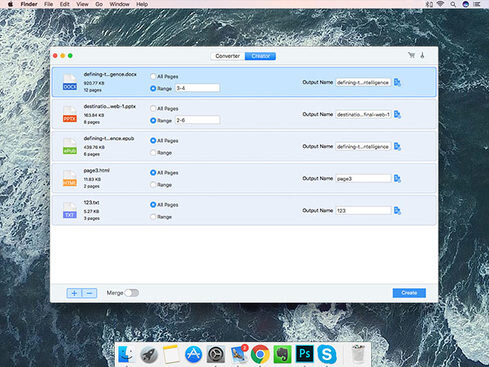489x367 pixels.
Task: Click the plus add file button
Action: pyautogui.click(x=74, y=293)
